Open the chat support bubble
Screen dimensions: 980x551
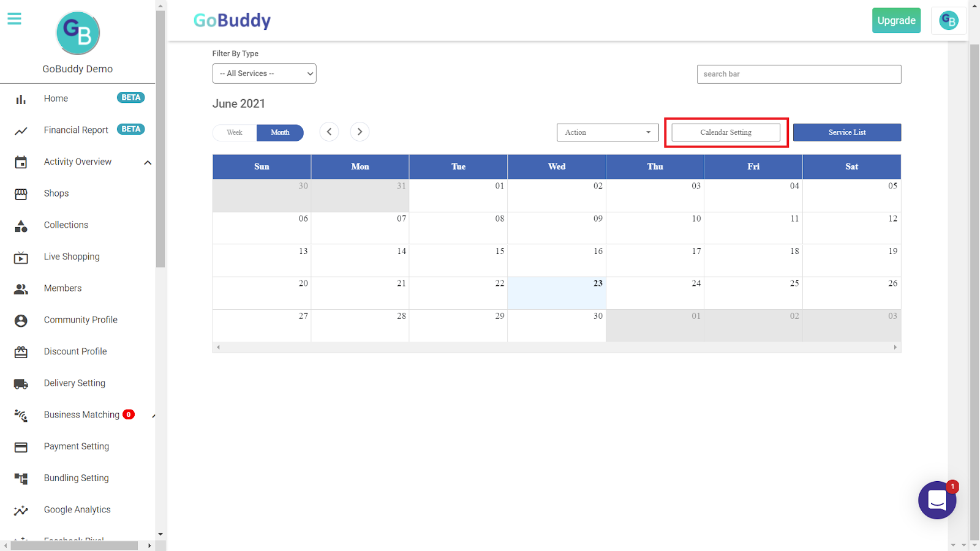coord(937,500)
